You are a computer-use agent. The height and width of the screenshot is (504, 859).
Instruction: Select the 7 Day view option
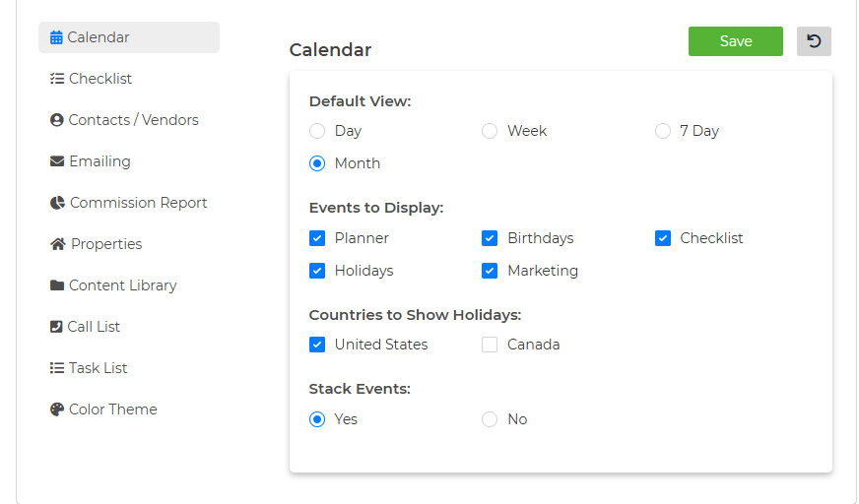pos(662,131)
